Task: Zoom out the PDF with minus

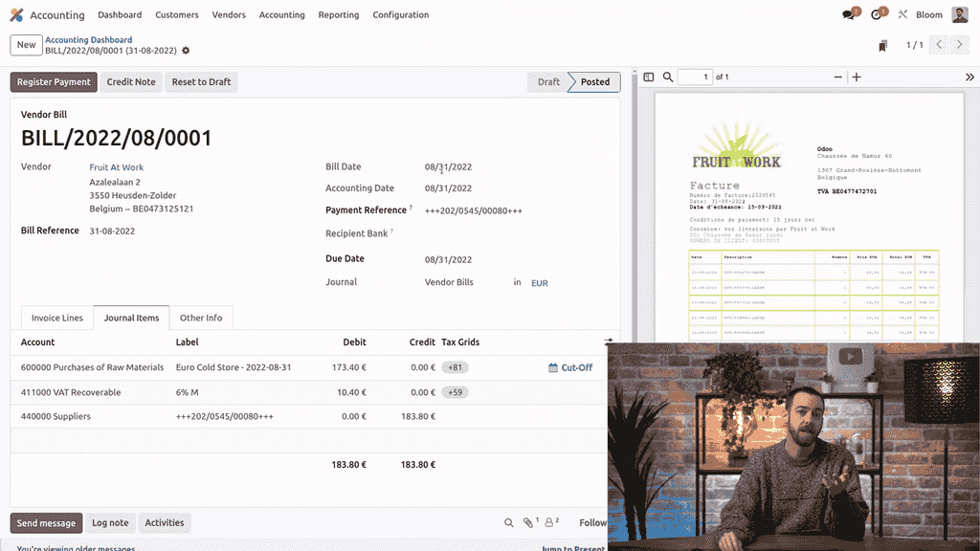Action: point(838,77)
